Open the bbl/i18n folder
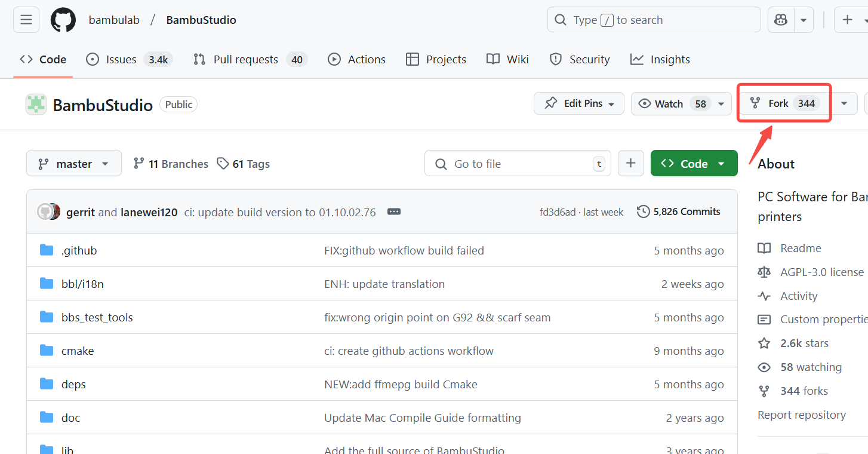The image size is (868, 454). 82,284
